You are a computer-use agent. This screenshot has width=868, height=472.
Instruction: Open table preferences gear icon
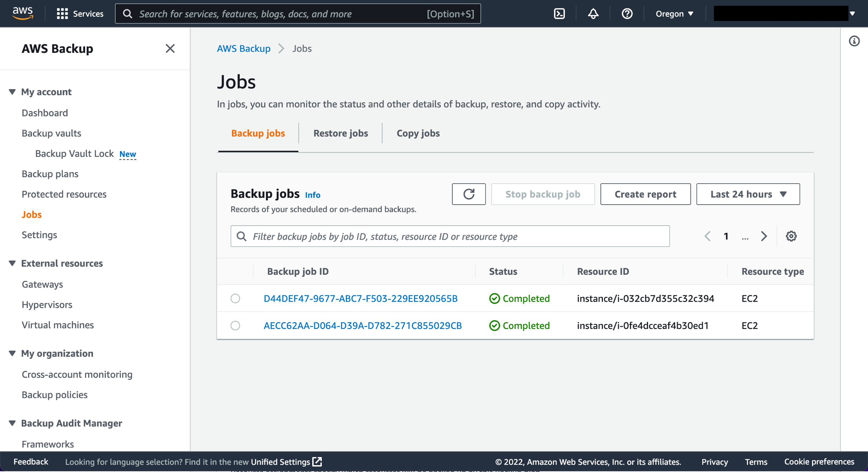click(x=791, y=236)
